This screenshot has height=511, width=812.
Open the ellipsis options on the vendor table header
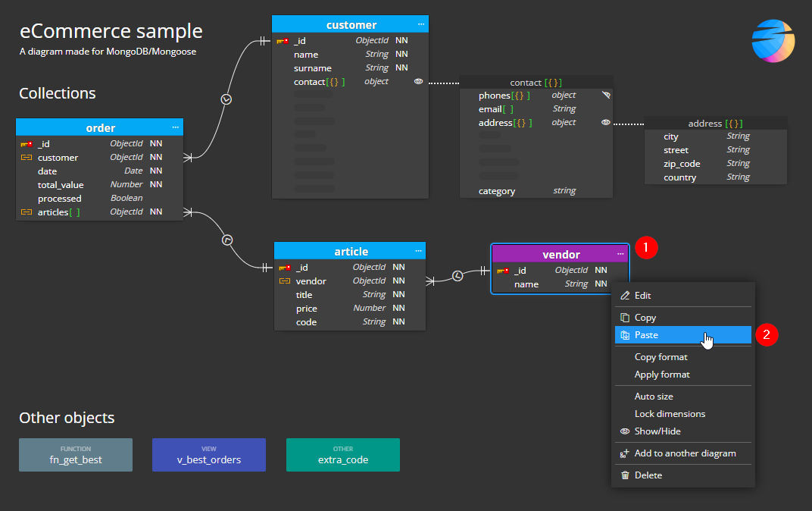(x=620, y=254)
